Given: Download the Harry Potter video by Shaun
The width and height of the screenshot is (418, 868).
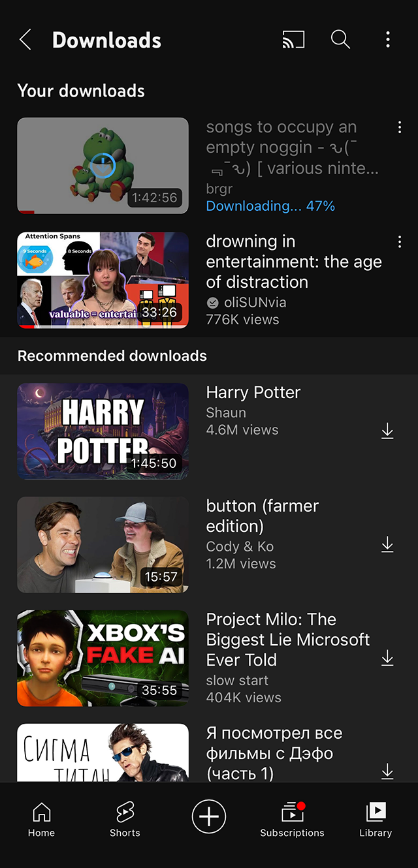Looking at the screenshot, I should click(387, 431).
